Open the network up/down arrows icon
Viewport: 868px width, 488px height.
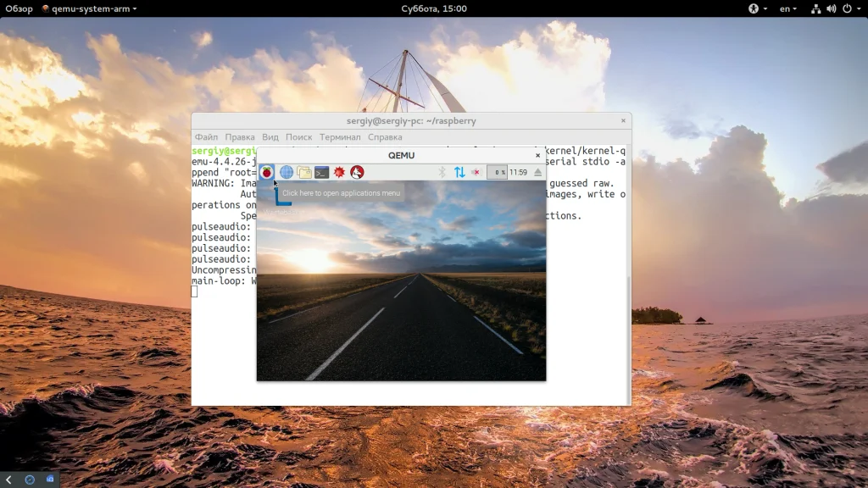point(459,172)
